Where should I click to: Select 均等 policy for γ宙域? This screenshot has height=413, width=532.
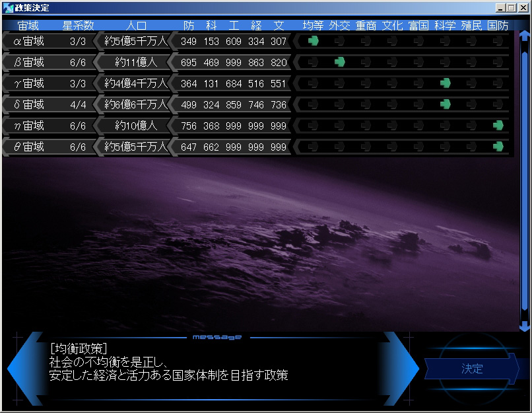coord(313,83)
